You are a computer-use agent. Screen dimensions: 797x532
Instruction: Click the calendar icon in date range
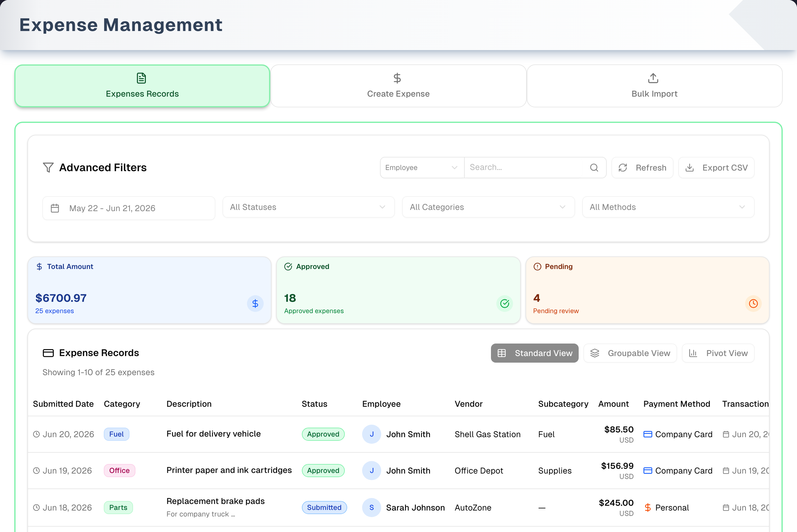pyautogui.click(x=55, y=208)
